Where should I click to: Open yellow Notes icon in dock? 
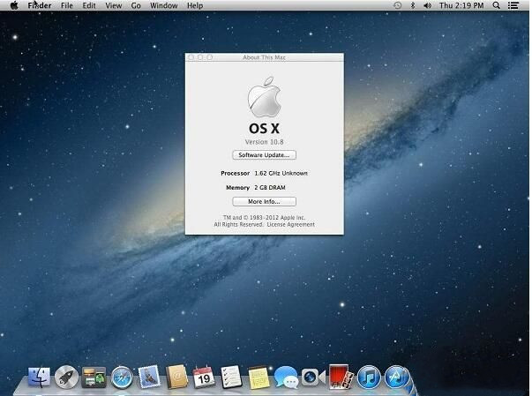(259, 377)
